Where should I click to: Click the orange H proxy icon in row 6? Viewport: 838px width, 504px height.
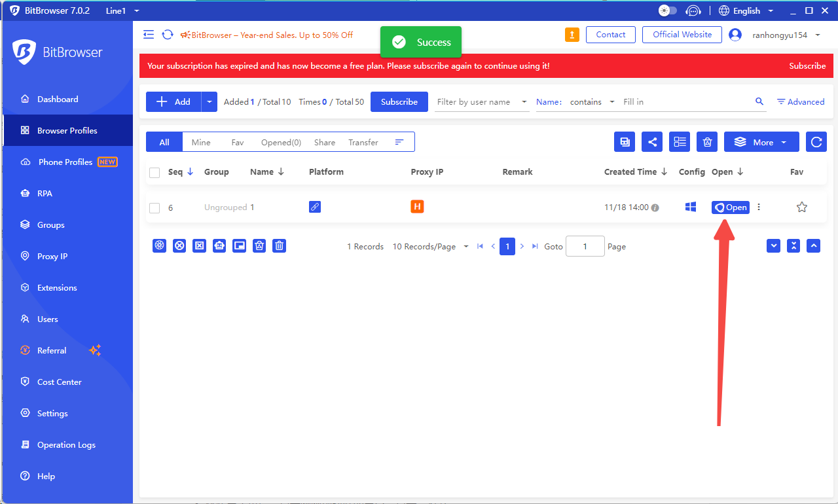click(x=417, y=207)
